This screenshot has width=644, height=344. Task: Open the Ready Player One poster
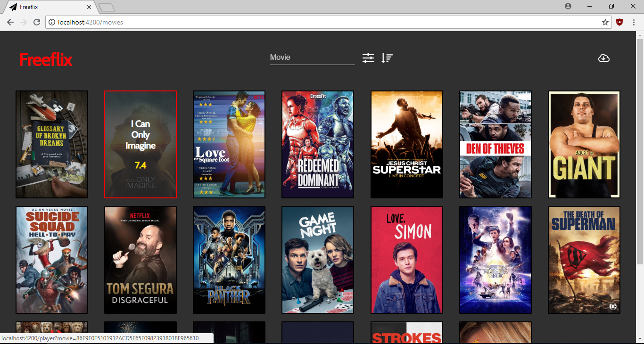(495, 260)
